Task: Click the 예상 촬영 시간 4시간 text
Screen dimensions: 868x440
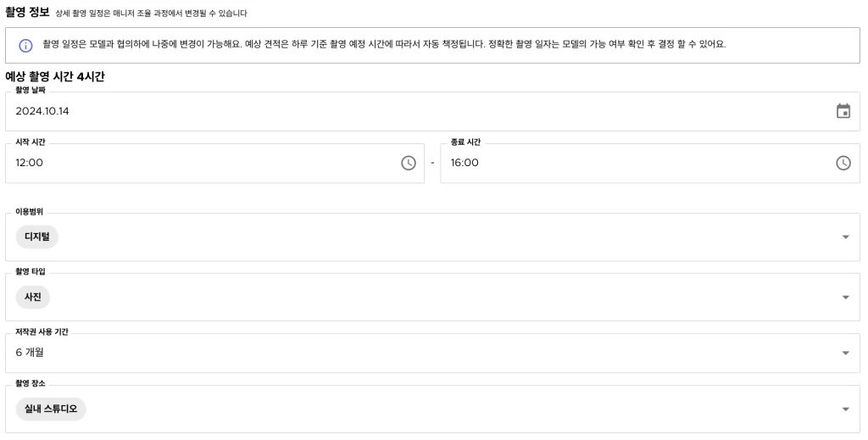Action: pyautogui.click(x=55, y=76)
